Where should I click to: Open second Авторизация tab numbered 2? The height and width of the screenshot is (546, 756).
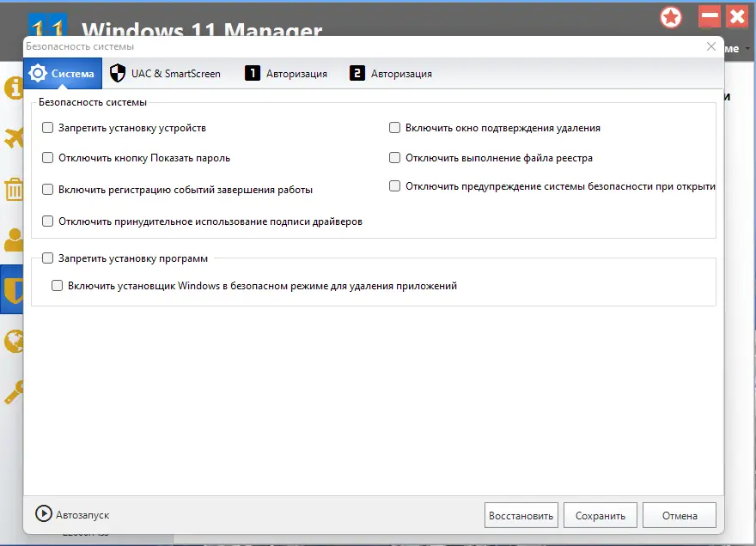(391, 73)
